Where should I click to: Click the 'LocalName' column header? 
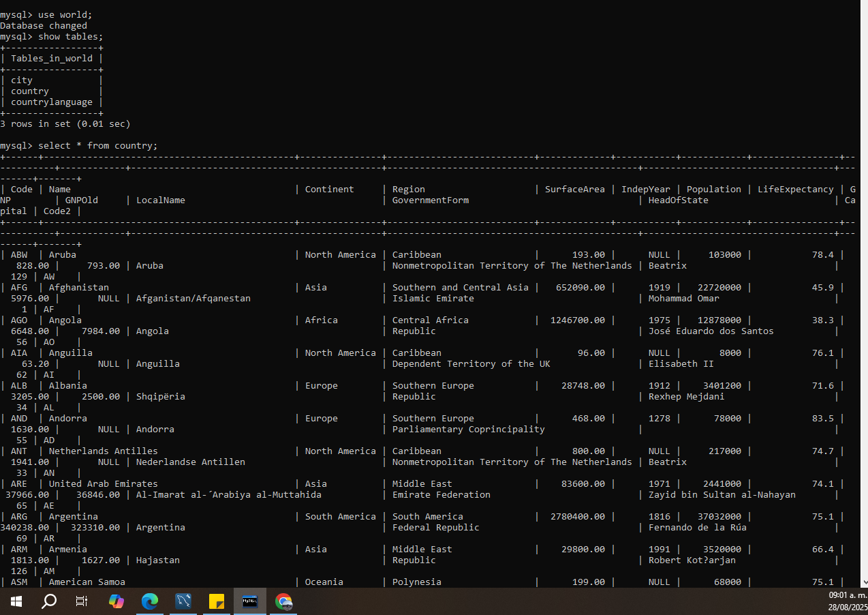tap(161, 200)
